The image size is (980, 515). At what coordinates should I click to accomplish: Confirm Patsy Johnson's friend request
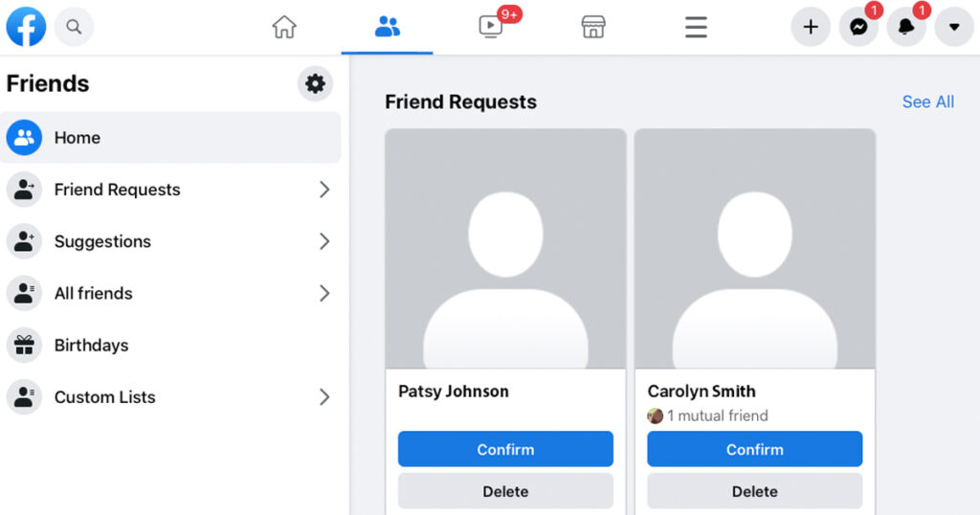[x=505, y=449]
